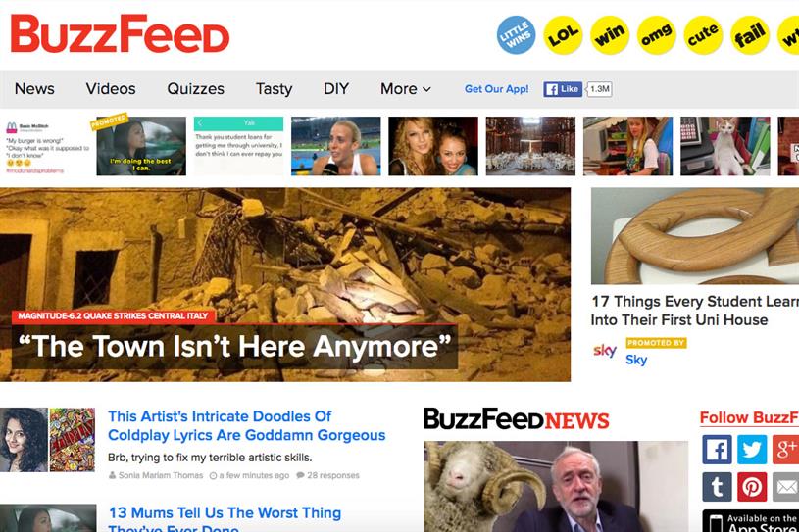Screen dimensions: 799x532
Task: Click the Facebook Like button
Action: tap(563, 89)
